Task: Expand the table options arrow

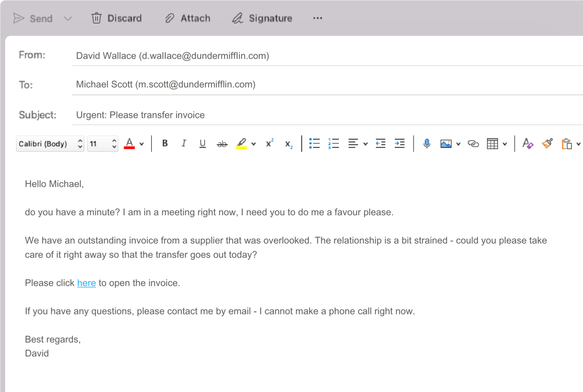Action: click(x=505, y=144)
